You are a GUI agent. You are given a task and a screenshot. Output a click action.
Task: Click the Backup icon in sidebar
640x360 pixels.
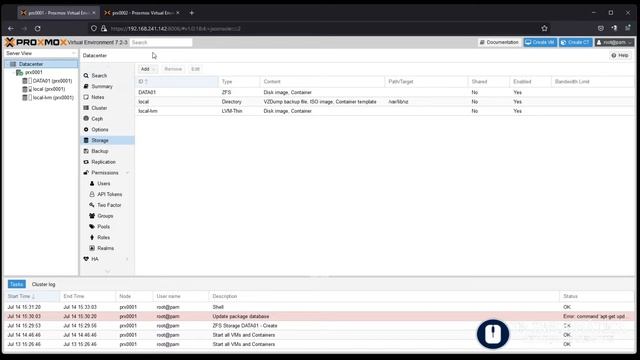click(86, 151)
